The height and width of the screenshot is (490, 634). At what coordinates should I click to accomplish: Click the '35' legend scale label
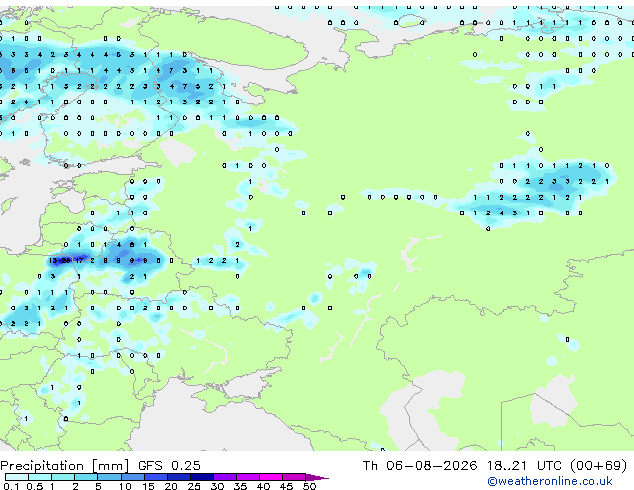pos(240,486)
